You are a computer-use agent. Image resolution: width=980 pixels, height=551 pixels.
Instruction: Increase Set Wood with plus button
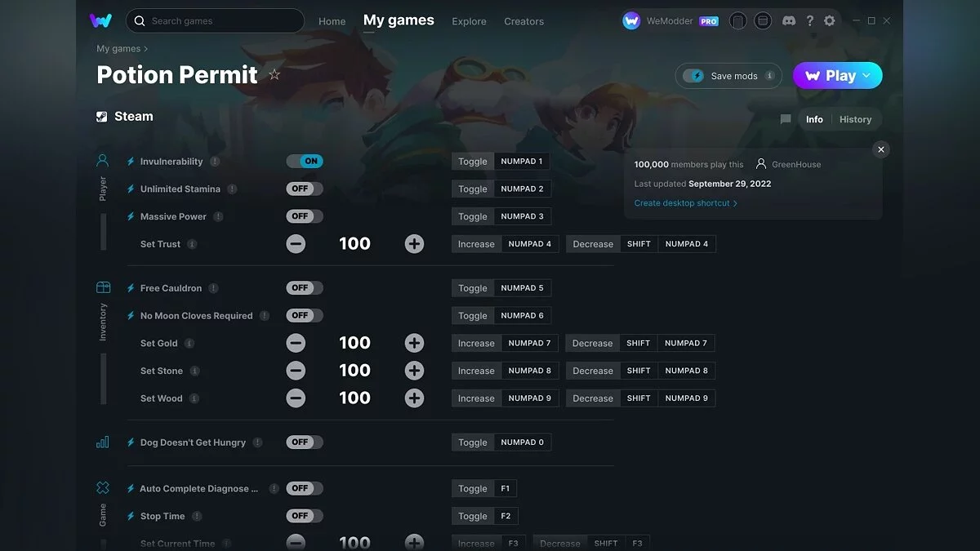pos(414,398)
